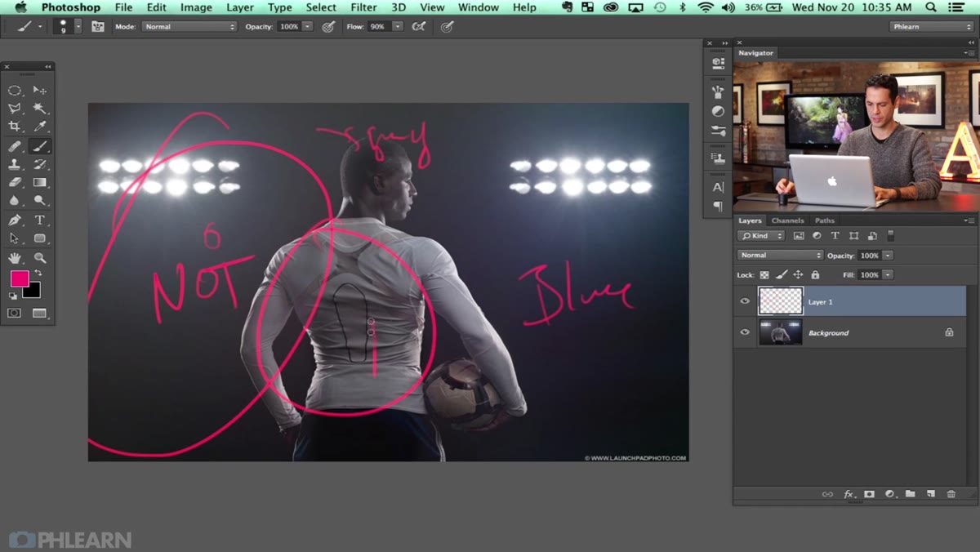Swap foreground and background colors
This screenshot has width=980, height=552.
[x=38, y=274]
